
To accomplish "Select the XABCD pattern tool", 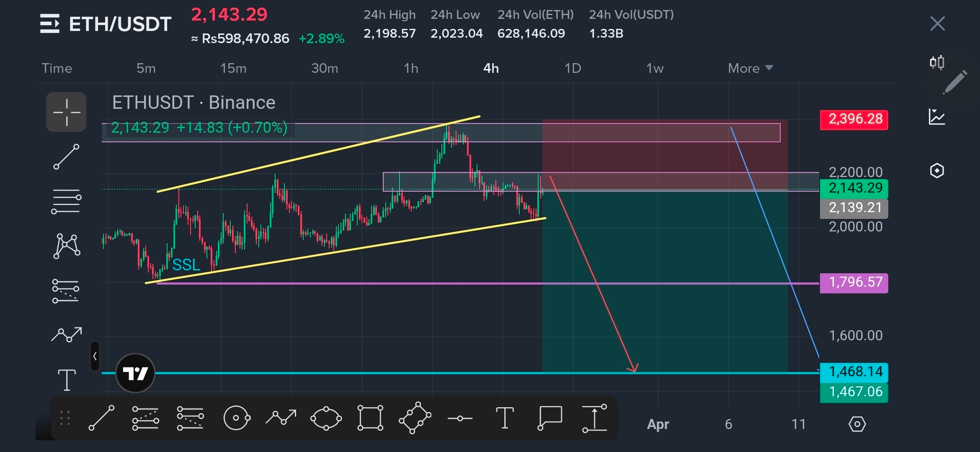I will (x=67, y=246).
